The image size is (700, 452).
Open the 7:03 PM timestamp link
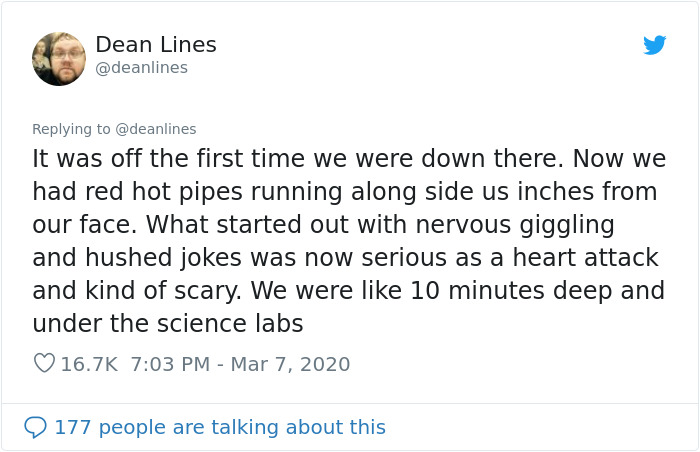169,364
